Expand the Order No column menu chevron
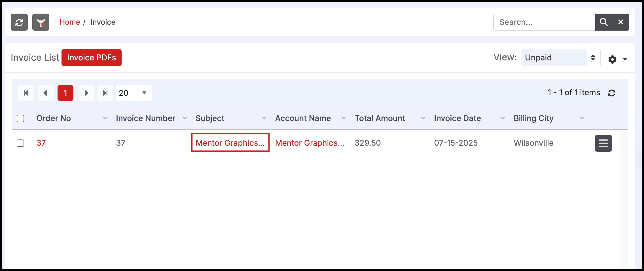This screenshot has width=644, height=271. pyautogui.click(x=105, y=118)
